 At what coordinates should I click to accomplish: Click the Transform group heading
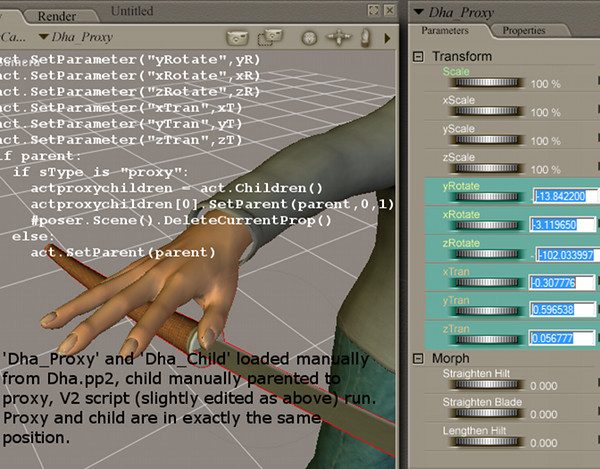coord(462,57)
